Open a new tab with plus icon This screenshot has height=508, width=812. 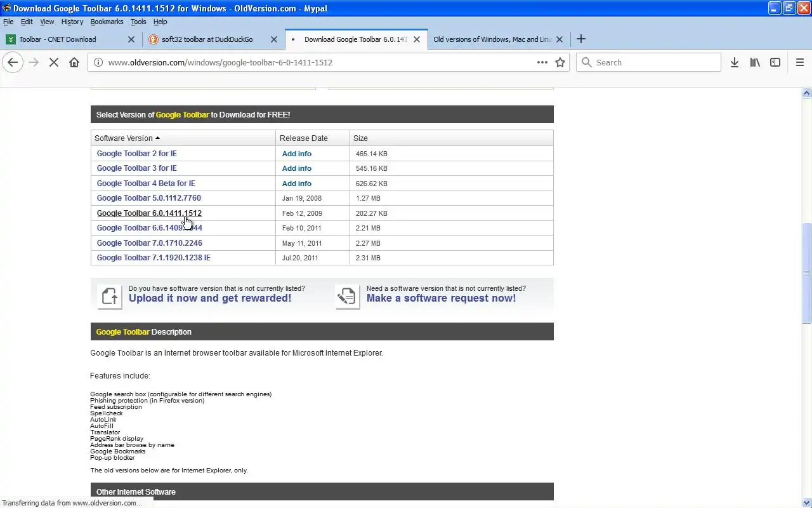point(580,39)
